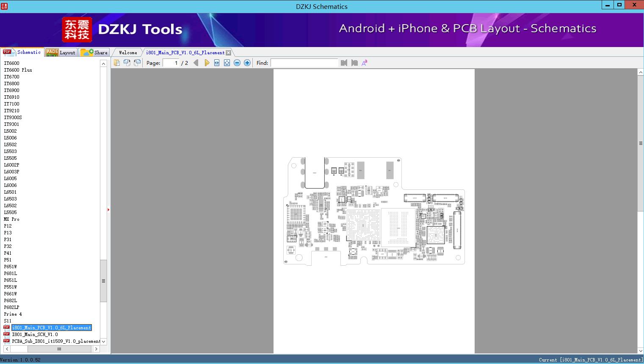Screen dimensions: 644x364
Task: Select the fit width icon
Action: click(x=217, y=63)
